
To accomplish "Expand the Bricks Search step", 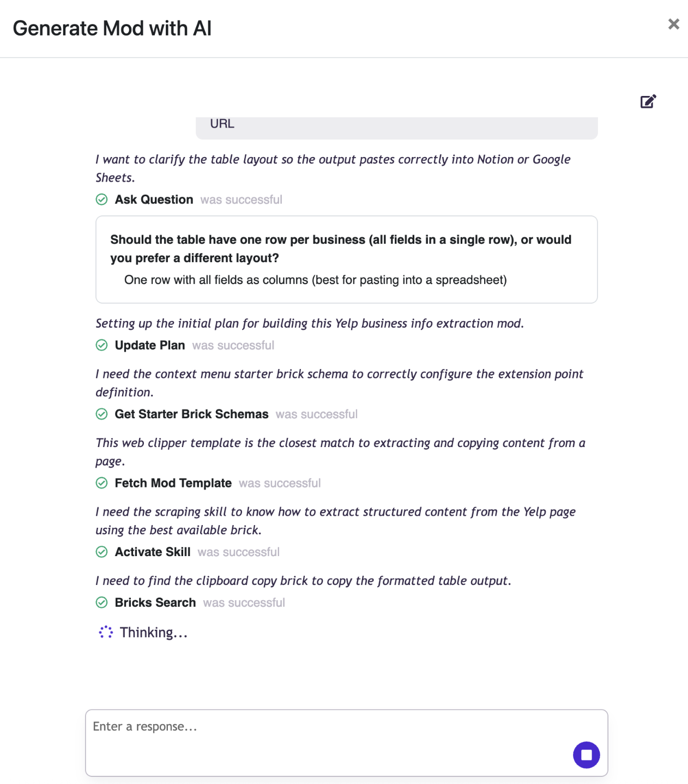I will (155, 602).
